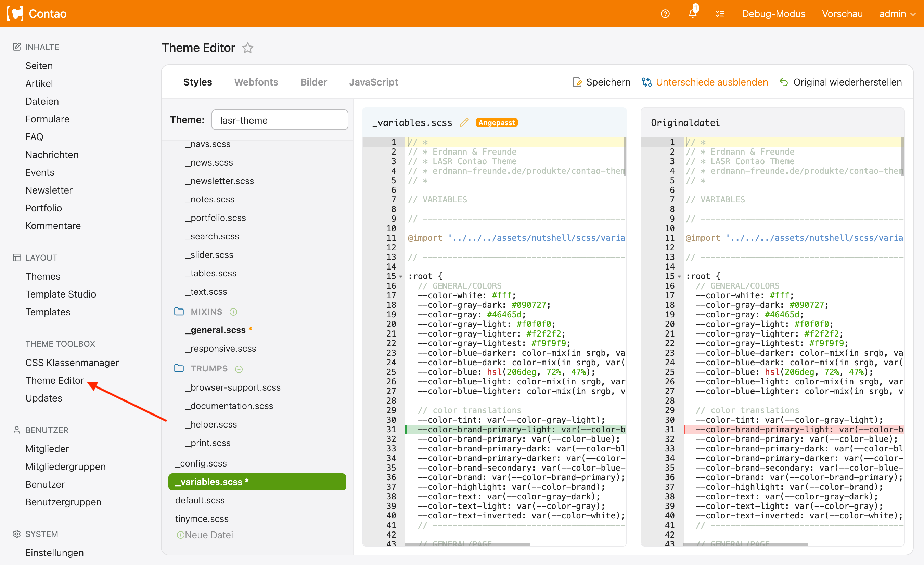924x565 pixels.
Task: Switch to the JavaScript tab
Action: (373, 82)
